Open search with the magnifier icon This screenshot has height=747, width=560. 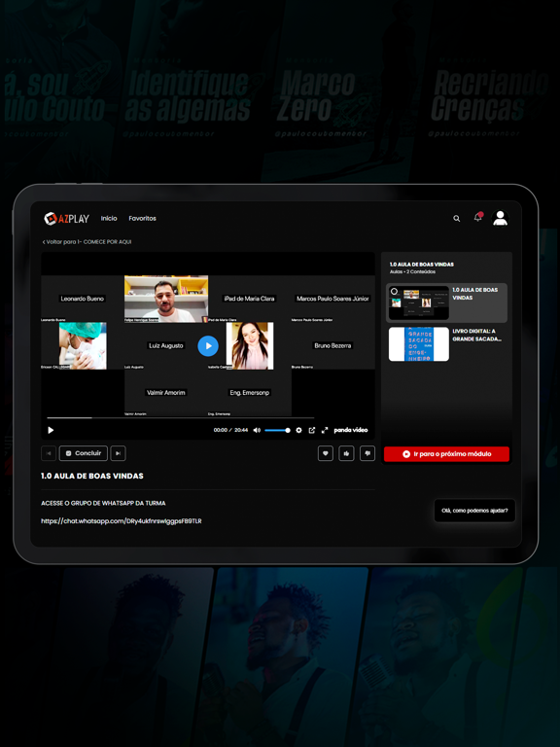click(457, 219)
